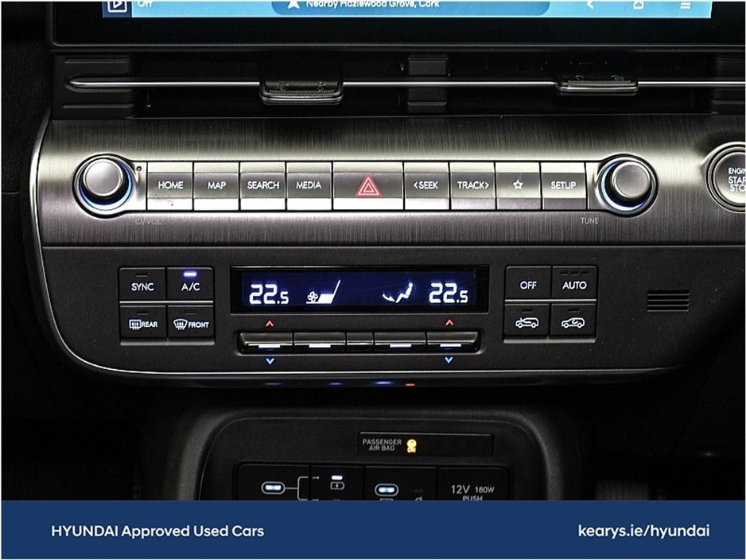Turn on the FRONT windshield defroster
The width and height of the screenshot is (746, 560).
coord(191,323)
